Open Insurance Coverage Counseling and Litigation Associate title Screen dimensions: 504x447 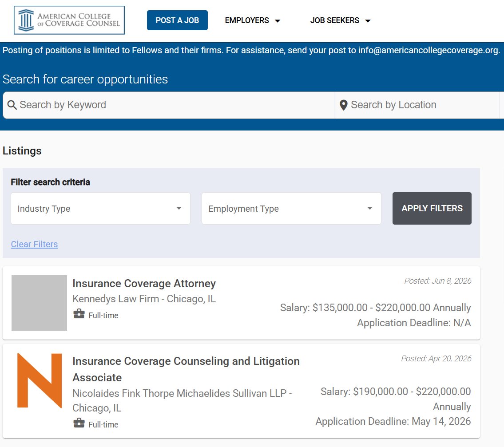point(186,369)
